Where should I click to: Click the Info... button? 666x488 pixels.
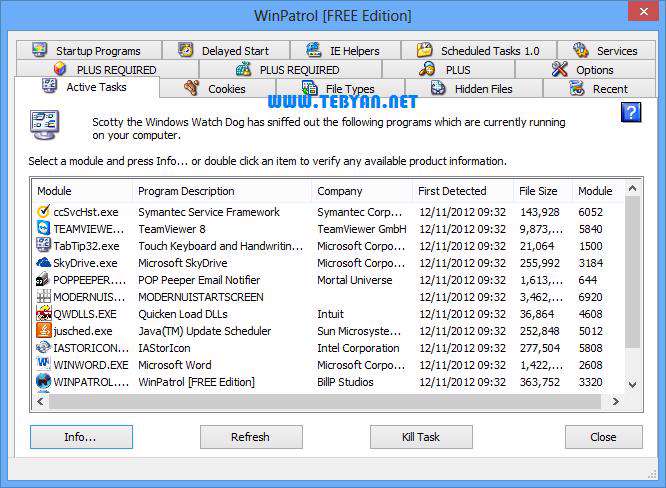pos(81,437)
